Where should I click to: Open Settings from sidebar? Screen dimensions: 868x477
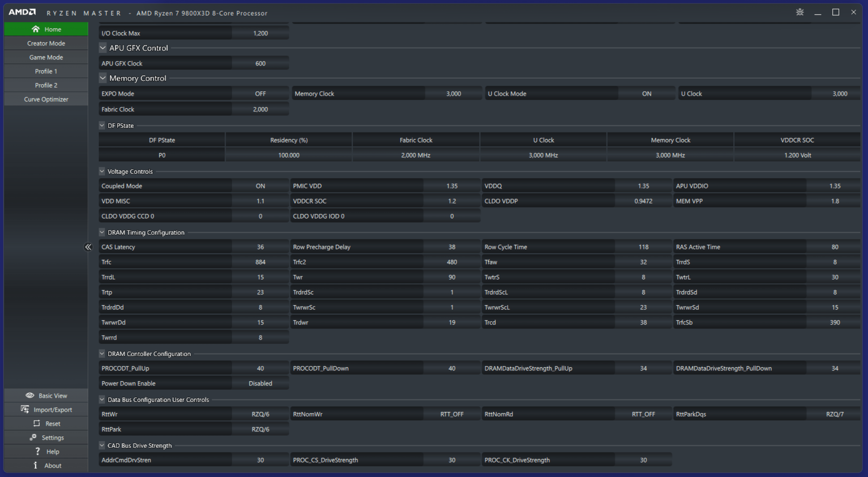point(46,437)
